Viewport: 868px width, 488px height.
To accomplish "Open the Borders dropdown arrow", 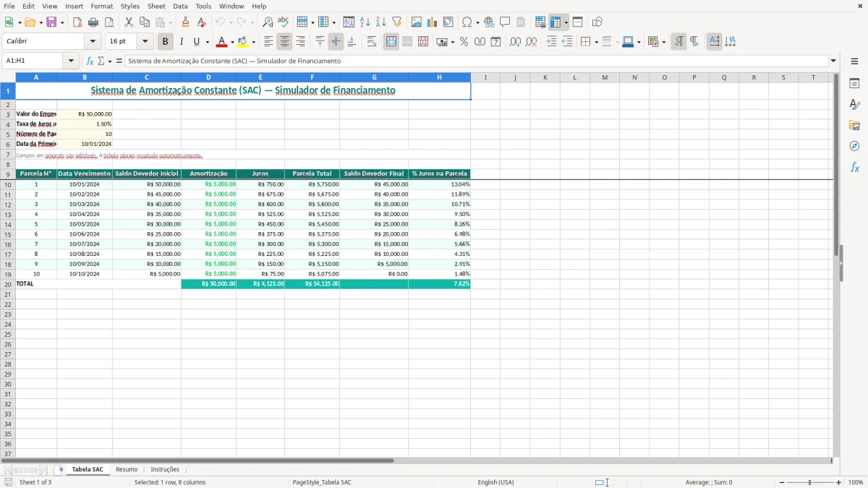I will (596, 42).
